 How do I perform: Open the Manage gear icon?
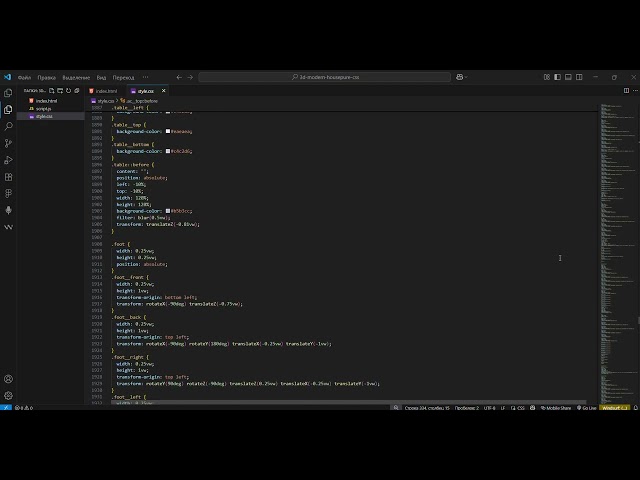(8, 396)
